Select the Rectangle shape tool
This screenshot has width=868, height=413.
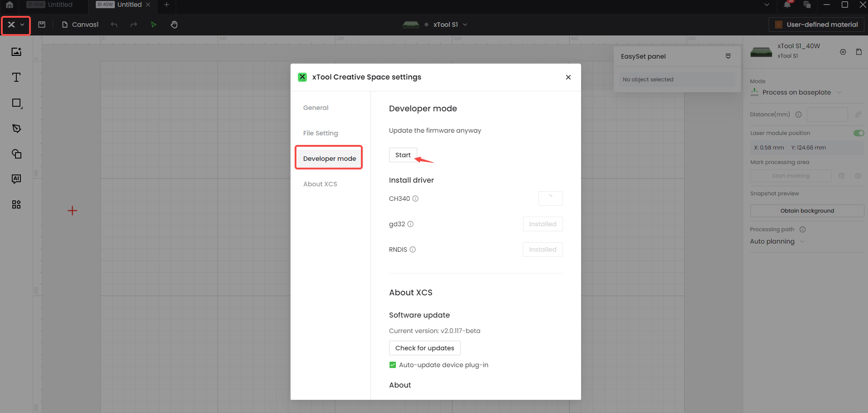16,103
